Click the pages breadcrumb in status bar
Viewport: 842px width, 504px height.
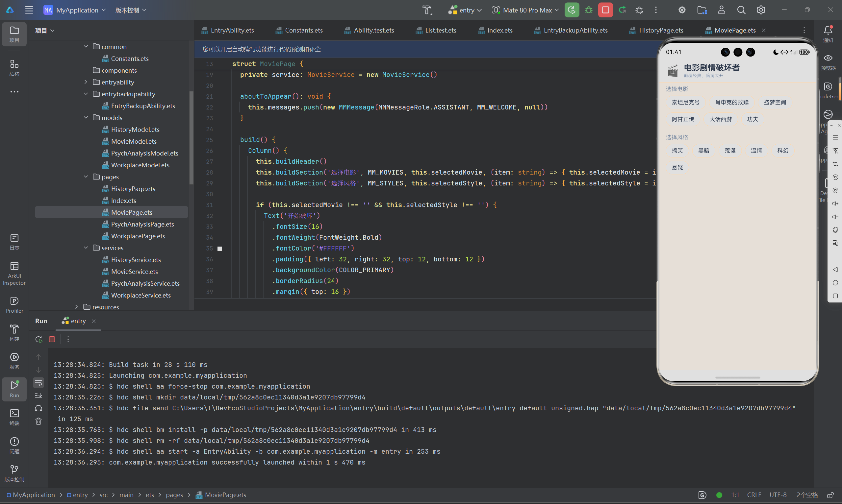(x=174, y=494)
